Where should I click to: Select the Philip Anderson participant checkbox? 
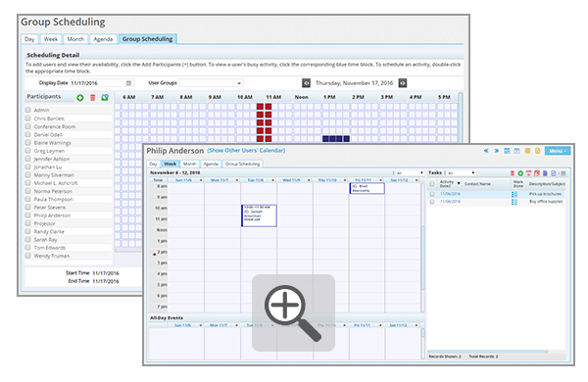tap(28, 215)
